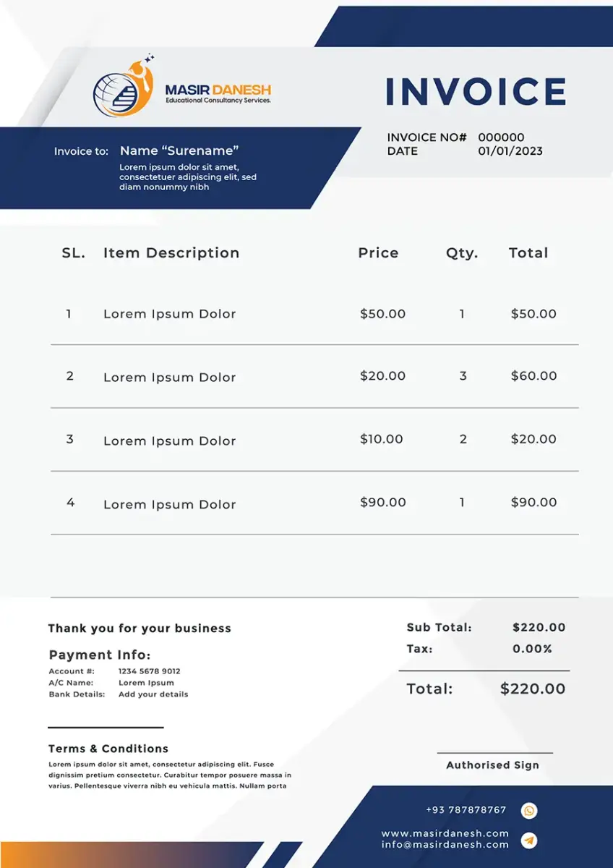Select the large INVOICE heading
The image size is (613, 868).
point(476,92)
